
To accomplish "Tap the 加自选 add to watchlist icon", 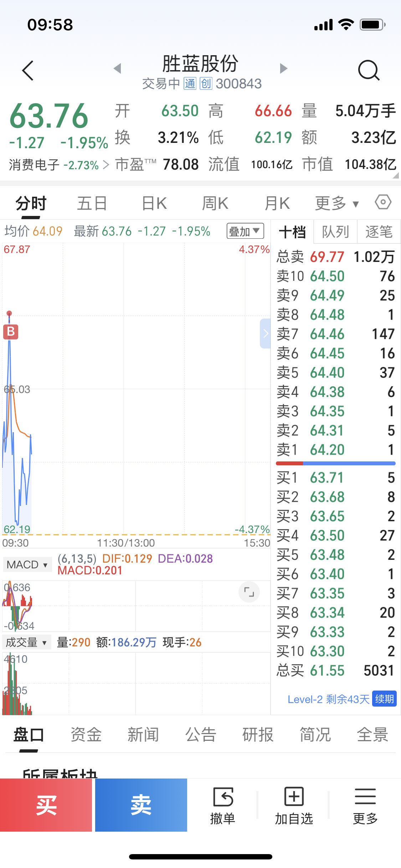I will point(294,806).
